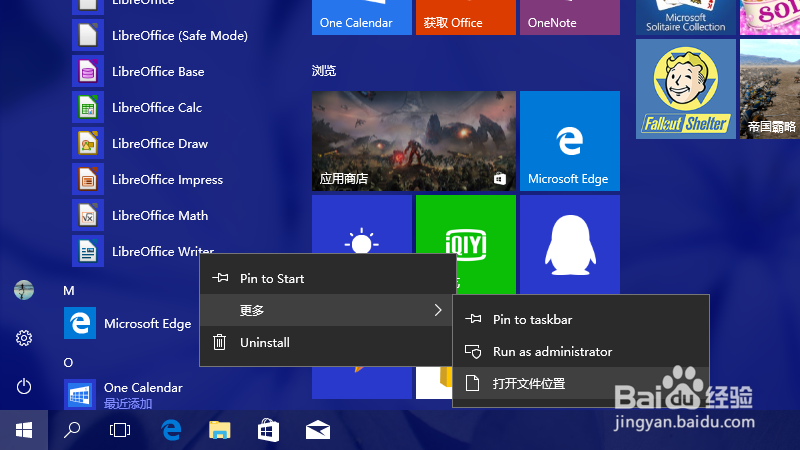The height and width of the screenshot is (450, 800).
Task: Click the Windows Start button
Action: pos(24,430)
